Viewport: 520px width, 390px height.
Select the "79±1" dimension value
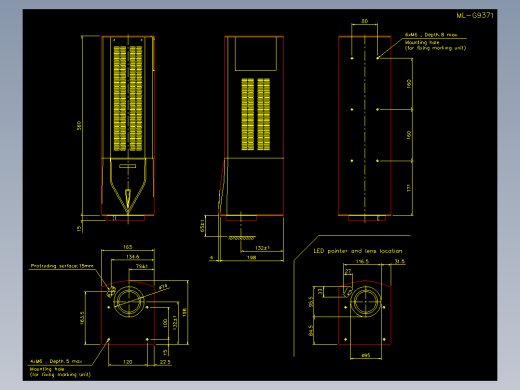(141, 266)
